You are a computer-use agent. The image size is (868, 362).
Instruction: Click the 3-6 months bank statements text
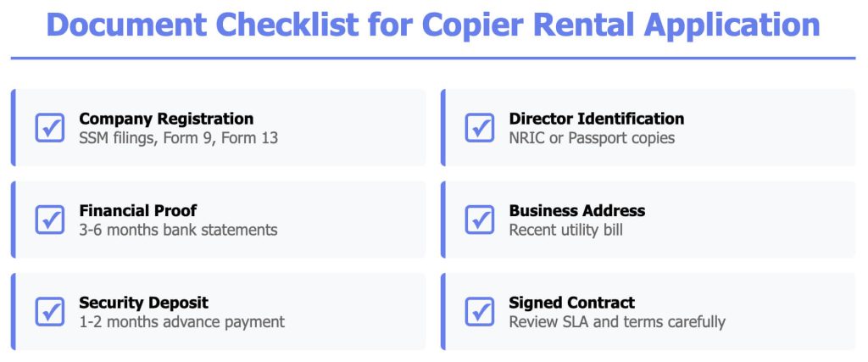[178, 230]
